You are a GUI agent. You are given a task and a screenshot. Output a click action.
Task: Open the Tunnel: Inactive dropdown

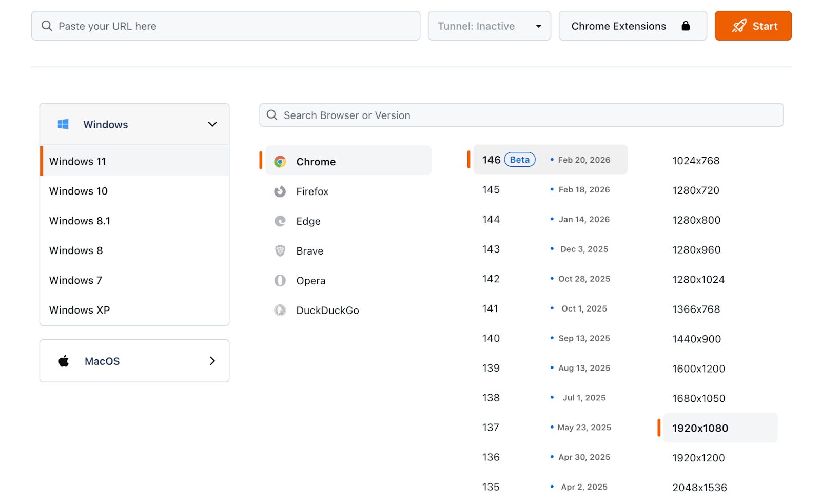pyautogui.click(x=489, y=26)
